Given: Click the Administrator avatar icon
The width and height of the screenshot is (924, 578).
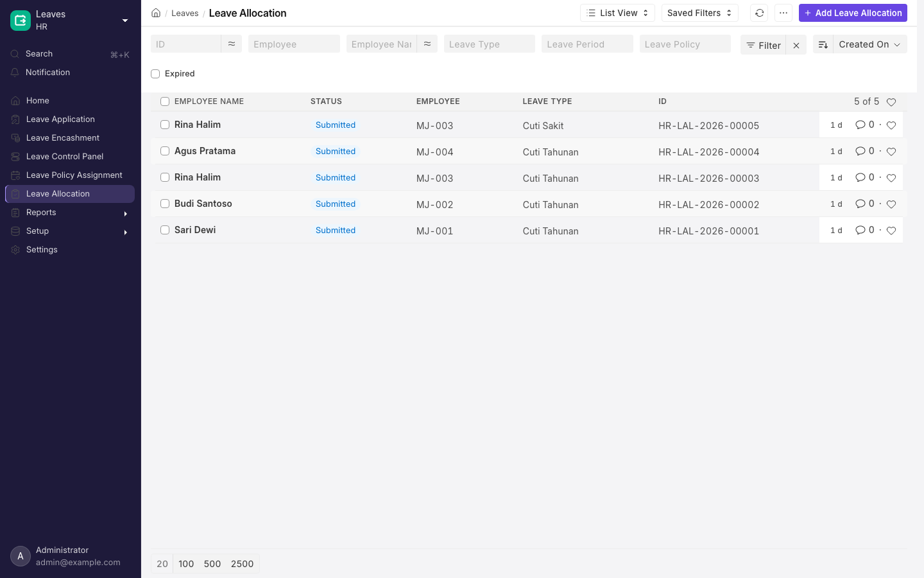Looking at the screenshot, I should (21, 556).
